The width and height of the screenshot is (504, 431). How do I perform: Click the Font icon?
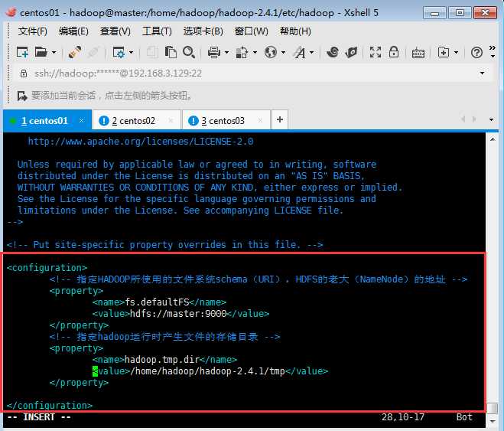click(300, 52)
